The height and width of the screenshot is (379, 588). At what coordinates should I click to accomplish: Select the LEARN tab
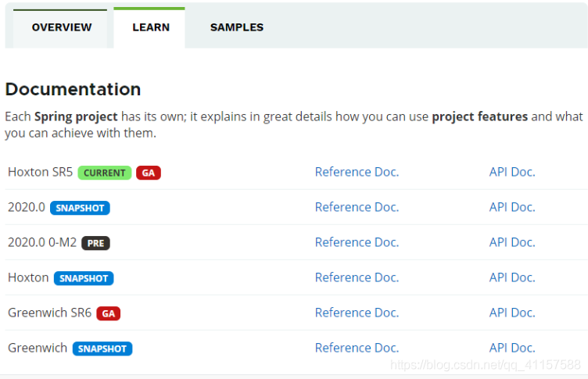point(151,27)
